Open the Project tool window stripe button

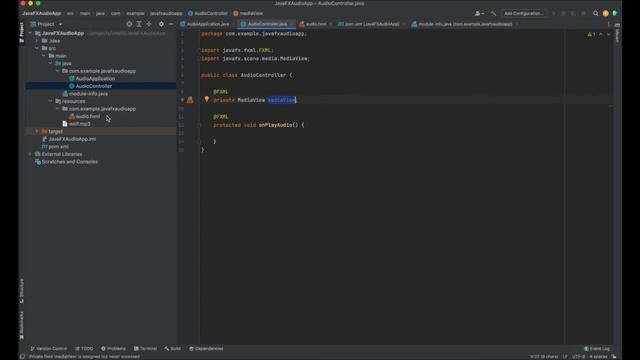click(22, 32)
